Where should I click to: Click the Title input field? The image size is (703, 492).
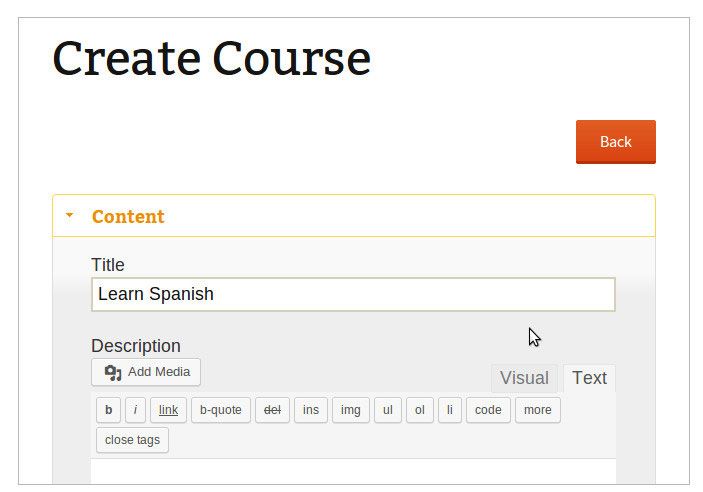[353, 295]
